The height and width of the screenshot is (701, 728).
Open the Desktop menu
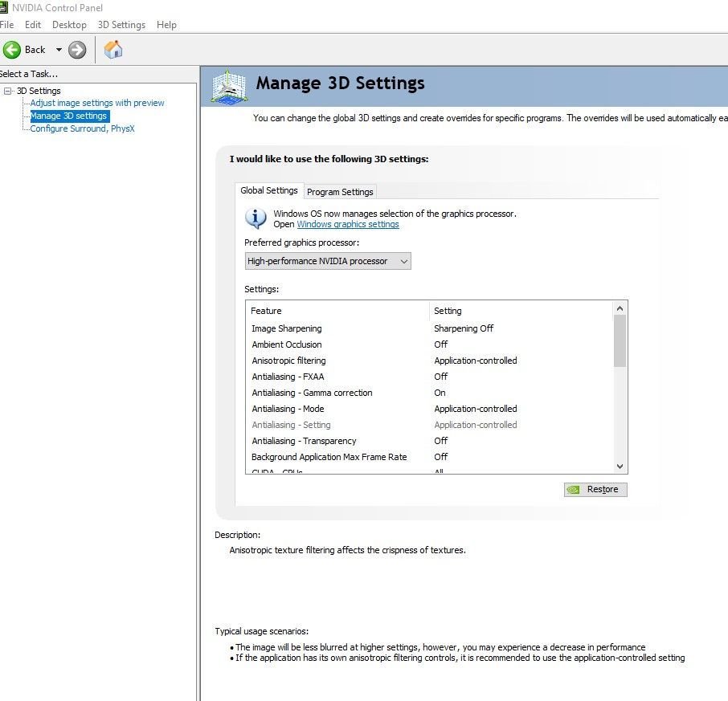tap(69, 25)
